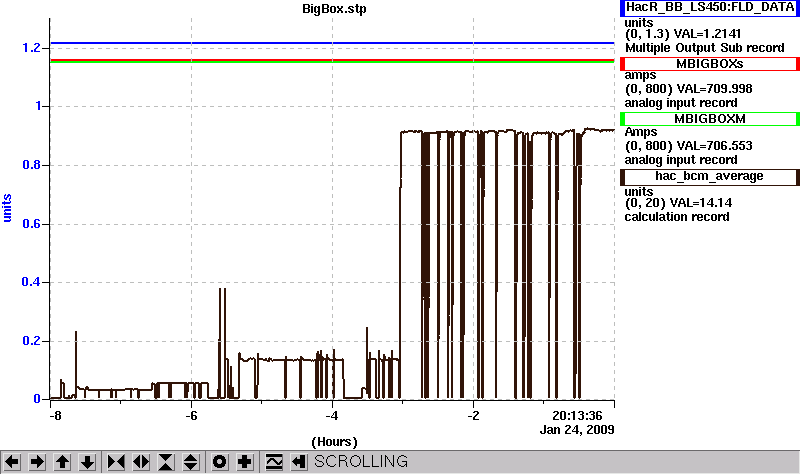Click the 'Amps' units text under MBIGBOXM
Image resolution: width=800 pixels, height=474 pixels.
(641, 132)
